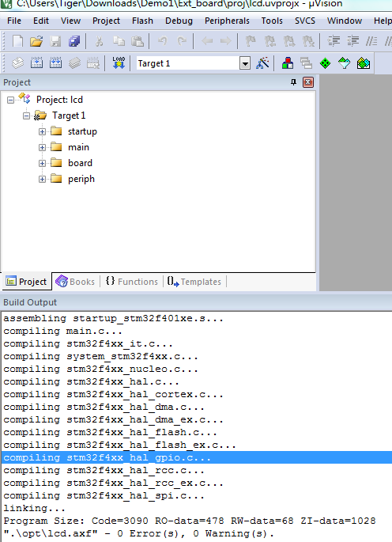Collapse the Target 1 tree node
Image resolution: width=392 pixels, height=542 pixels.
pyautogui.click(x=27, y=116)
